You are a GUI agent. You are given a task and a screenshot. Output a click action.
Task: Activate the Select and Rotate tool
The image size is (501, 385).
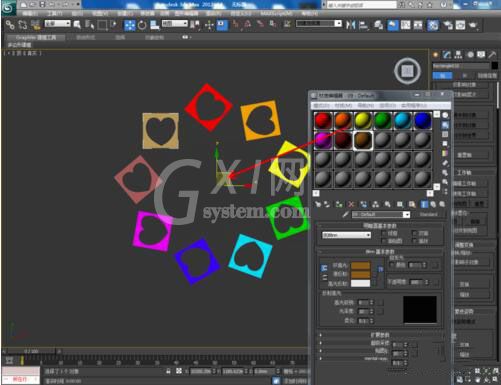pyautogui.click(x=142, y=25)
